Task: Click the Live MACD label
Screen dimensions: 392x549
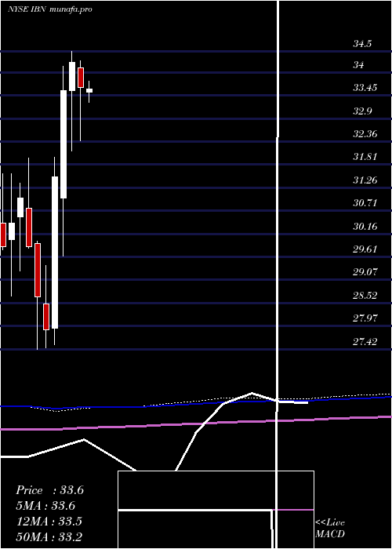Action: (x=330, y=528)
